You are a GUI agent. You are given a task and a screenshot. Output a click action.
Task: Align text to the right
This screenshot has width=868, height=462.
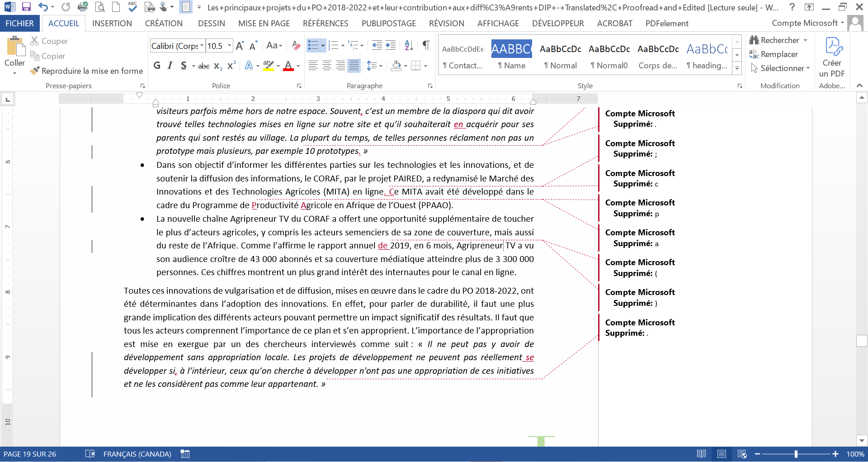point(340,66)
